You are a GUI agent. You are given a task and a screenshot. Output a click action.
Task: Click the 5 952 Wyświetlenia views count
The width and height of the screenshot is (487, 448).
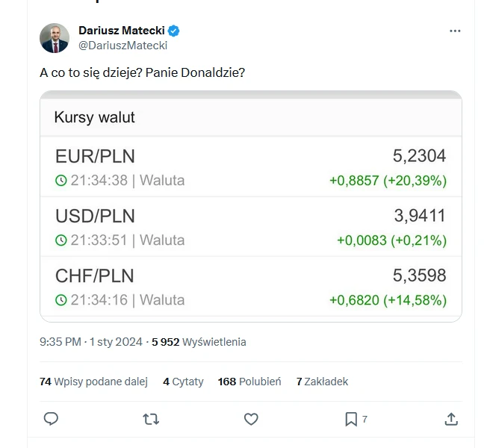[x=199, y=342]
